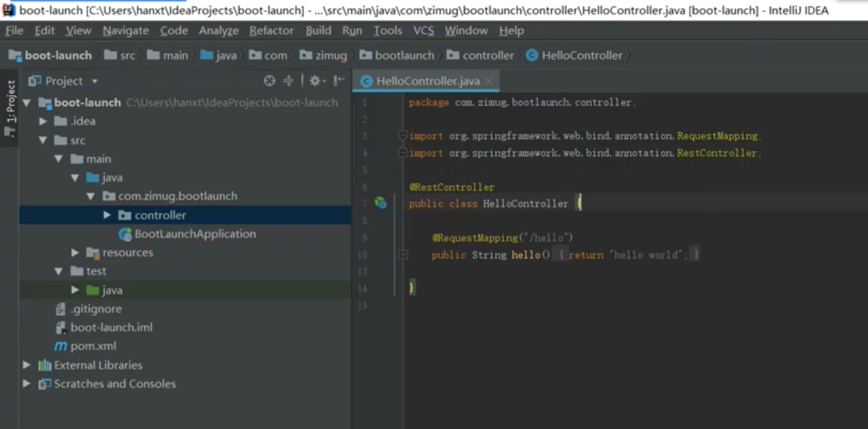The image size is (868, 429).
Task: Click the "/hello" request mapping string
Action: click(546, 238)
